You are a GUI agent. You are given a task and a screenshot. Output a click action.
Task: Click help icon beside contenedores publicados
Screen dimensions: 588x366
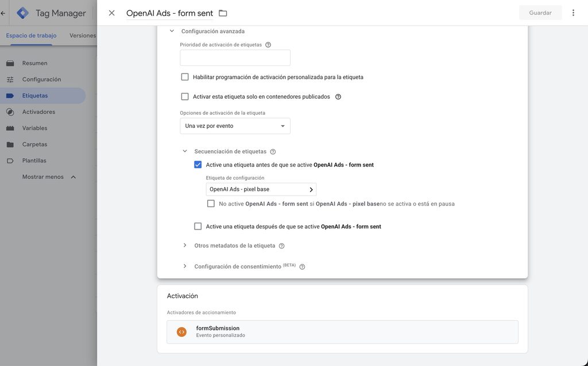(x=338, y=96)
